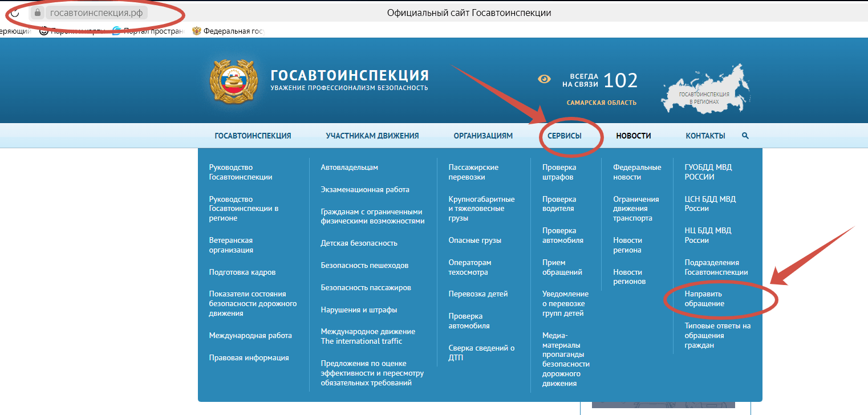
Task: Open the Russia regions map
Action: [x=705, y=88]
